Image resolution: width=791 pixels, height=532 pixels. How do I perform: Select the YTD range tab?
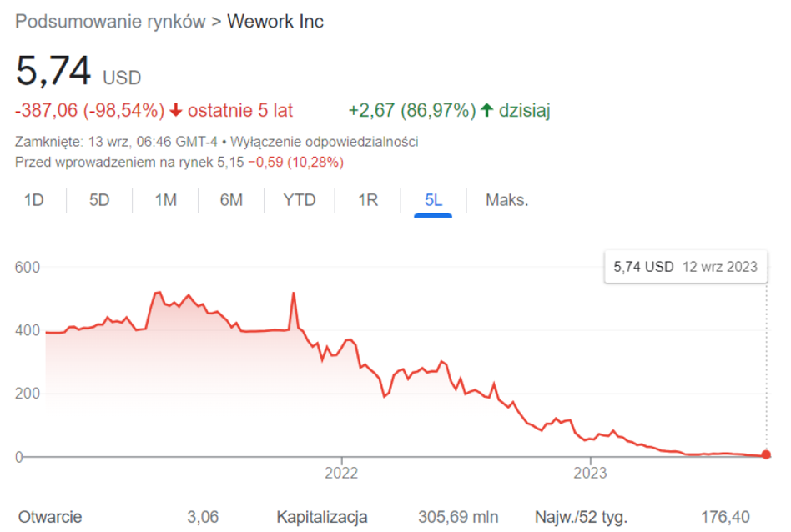(299, 200)
